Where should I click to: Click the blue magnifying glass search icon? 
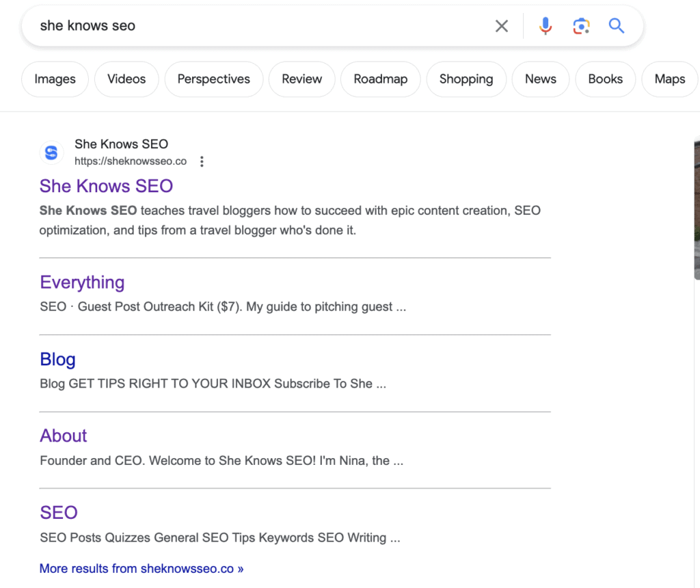pos(617,26)
